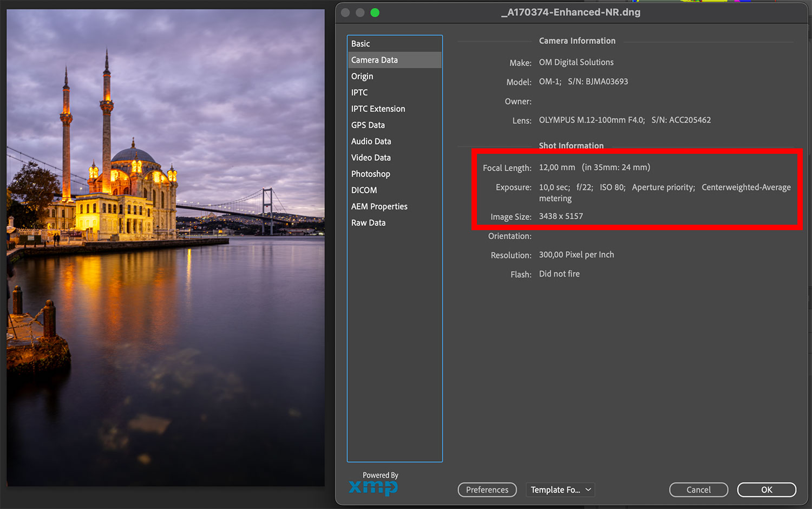Open Audio Data metadata
This screenshot has height=509, width=812.
point(371,141)
